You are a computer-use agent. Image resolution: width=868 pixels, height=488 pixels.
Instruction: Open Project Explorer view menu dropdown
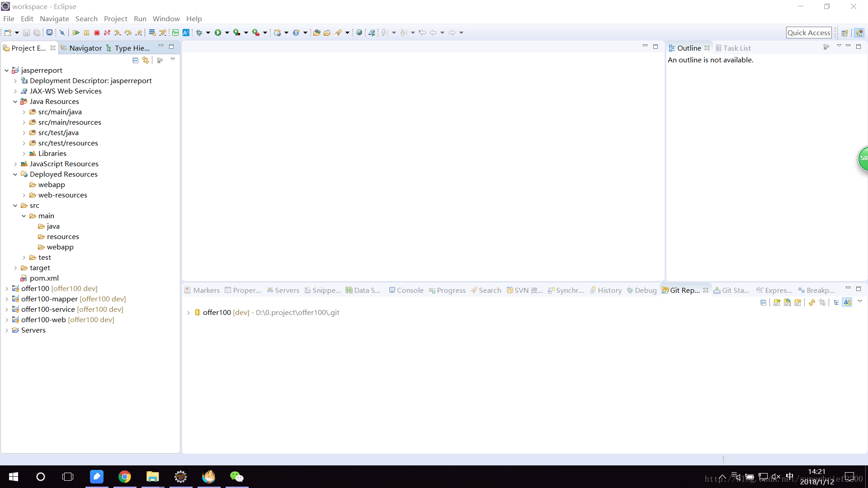pos(173,59)
